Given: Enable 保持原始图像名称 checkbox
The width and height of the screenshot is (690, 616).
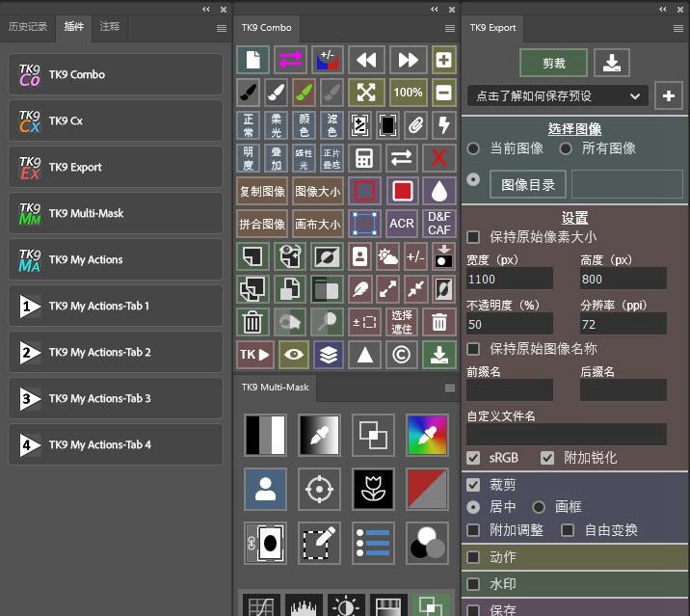Looking at the screenshot, I should click(473, 349).
